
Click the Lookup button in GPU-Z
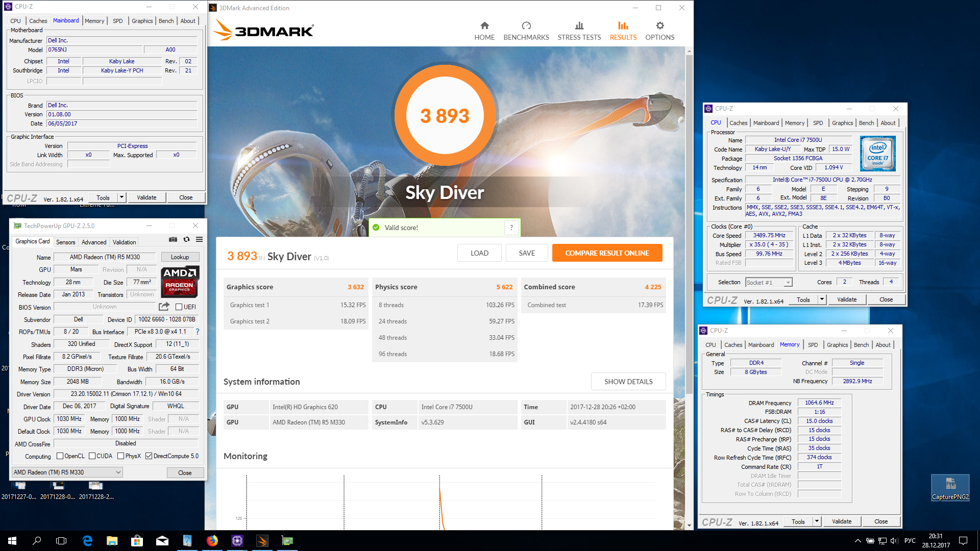point(180,257)
